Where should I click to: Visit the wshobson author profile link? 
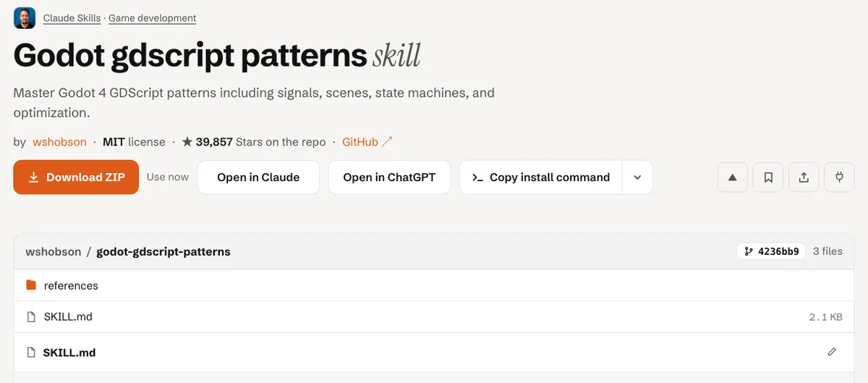(59, 142)
